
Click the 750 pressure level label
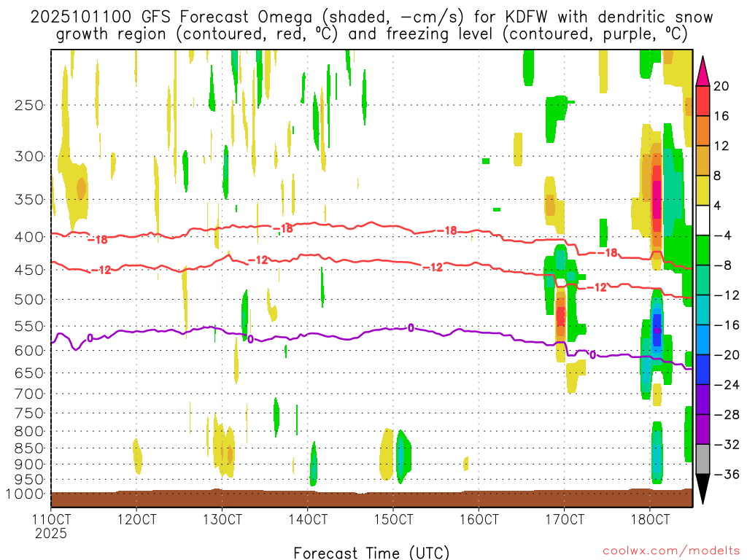(29, 413)
